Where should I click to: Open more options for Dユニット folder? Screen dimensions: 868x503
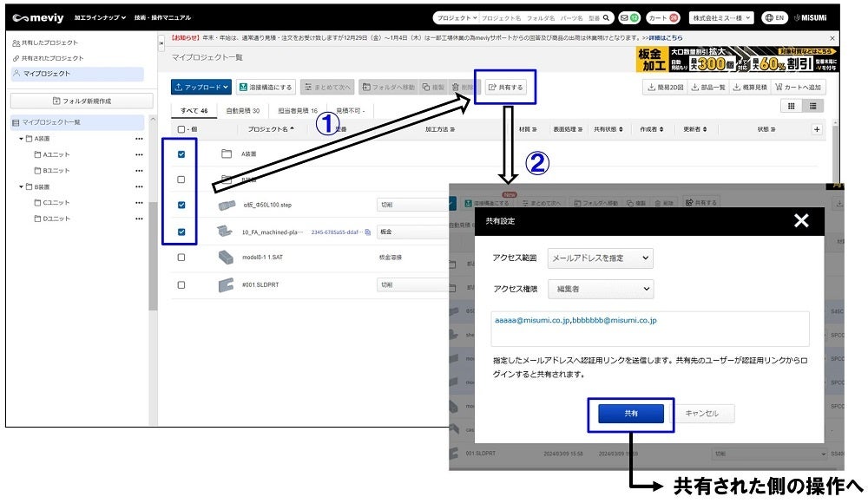pos(139,219)
